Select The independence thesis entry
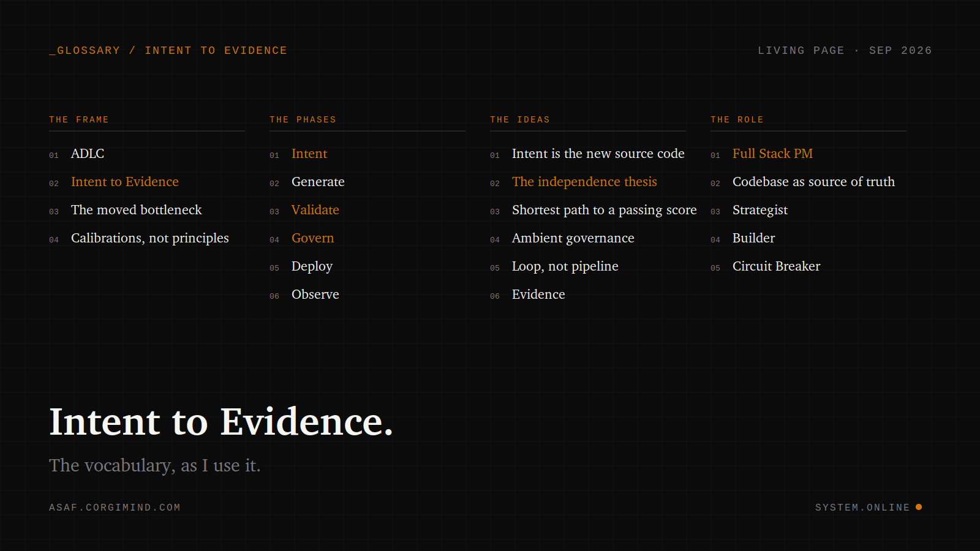The height and width of the screenshot is (551, 980). pos(584,182)
